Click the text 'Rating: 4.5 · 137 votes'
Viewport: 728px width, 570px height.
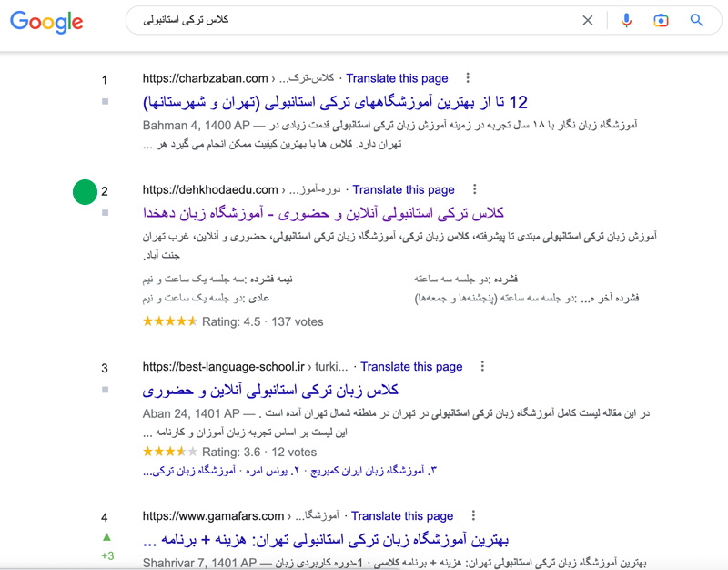click(263, 322)
